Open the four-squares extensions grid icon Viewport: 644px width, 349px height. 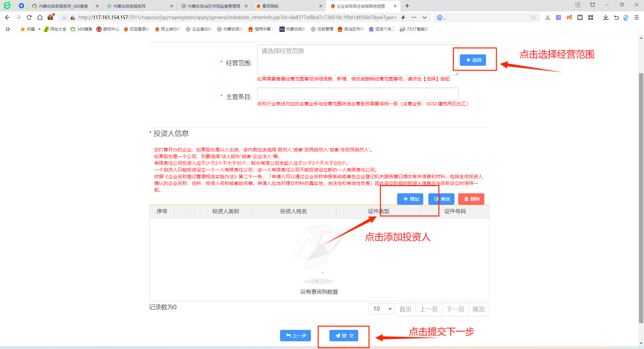pos(591,17)
